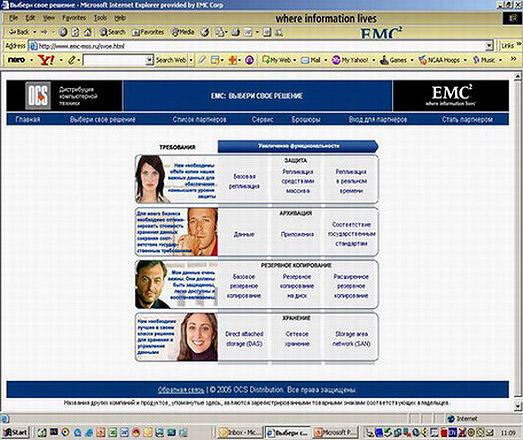The image size is (523, 440).
Task: Click the Список партнеров navigation link
Action: pos(199,119)
